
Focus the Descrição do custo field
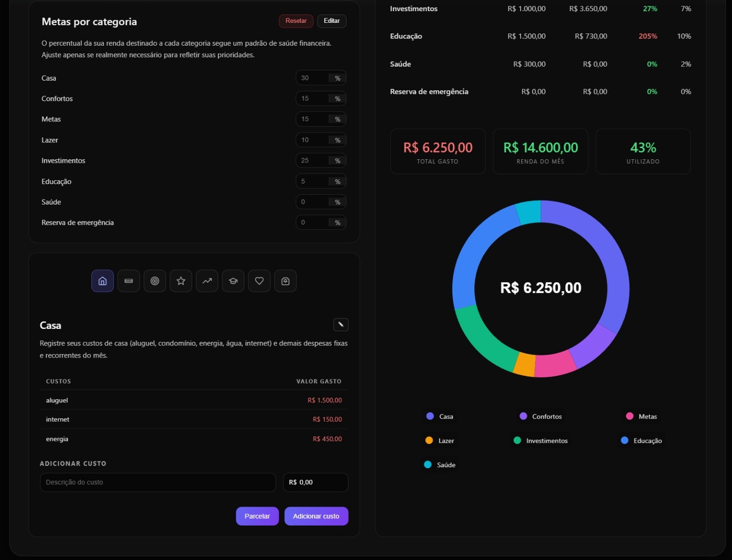click(157, 482)
